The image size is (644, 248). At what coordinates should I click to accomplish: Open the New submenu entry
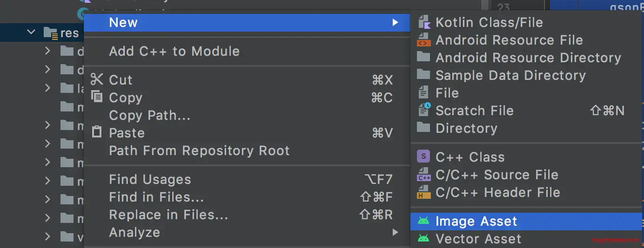[123, 22]
